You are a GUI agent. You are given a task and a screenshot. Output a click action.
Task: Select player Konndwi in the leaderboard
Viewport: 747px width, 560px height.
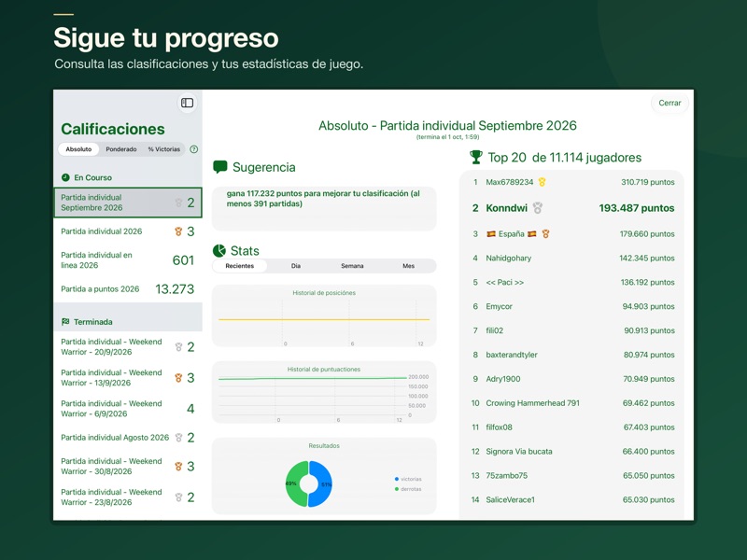pos(572,208)
